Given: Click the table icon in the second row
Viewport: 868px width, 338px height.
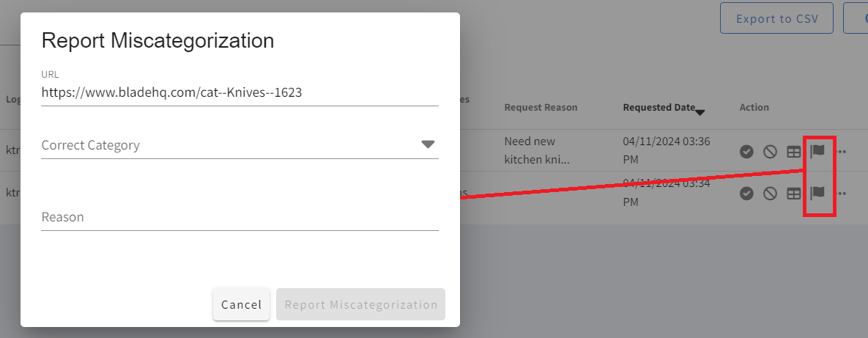Looking at the screenshot, I should [793, 194].
